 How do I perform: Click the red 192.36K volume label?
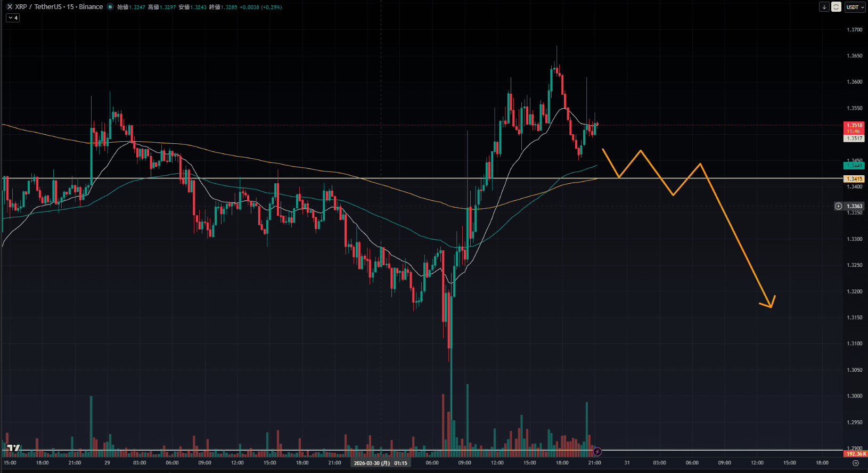(x=856, y=454)
